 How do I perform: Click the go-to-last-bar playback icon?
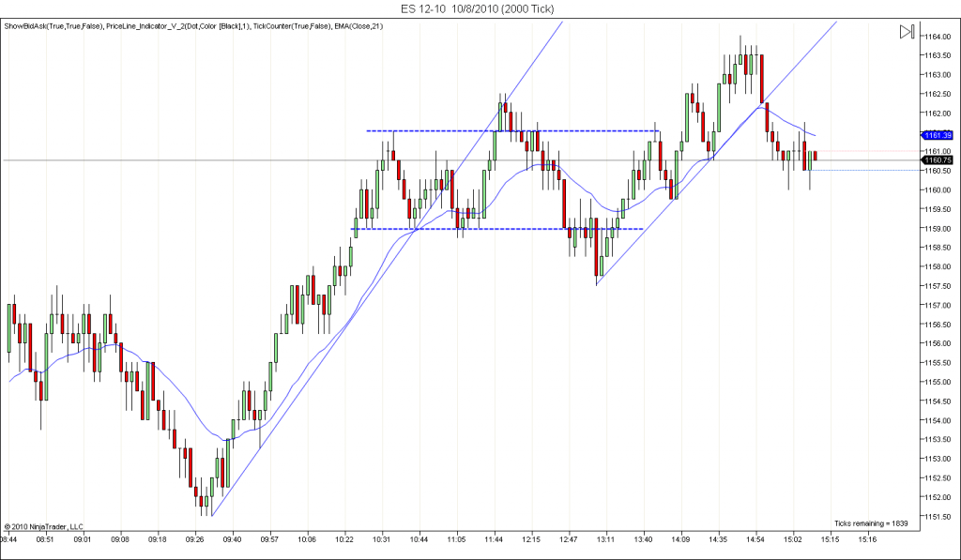[x=907, y=32]
